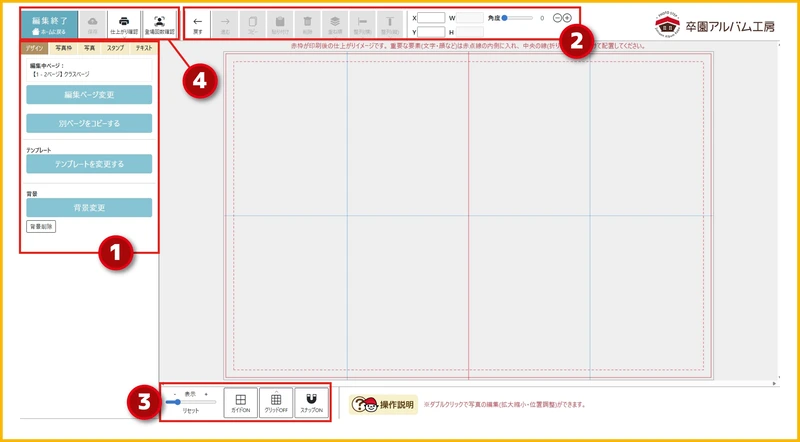Click the horizontal align (整列 横) icon
Screen dimensions: 800x442
pyautogui.click(x=363, y=24)
